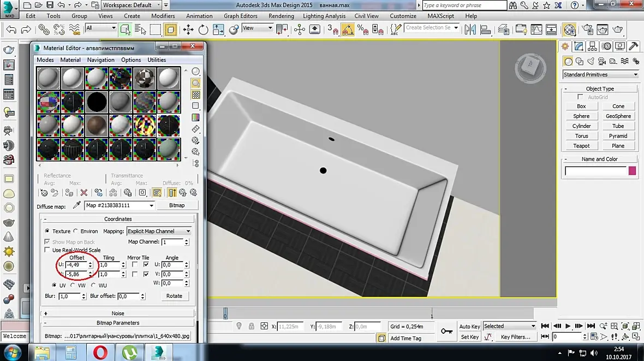Open the Modify panel tab
Screen dimensions: 644x361
click(x=579, y=47)
